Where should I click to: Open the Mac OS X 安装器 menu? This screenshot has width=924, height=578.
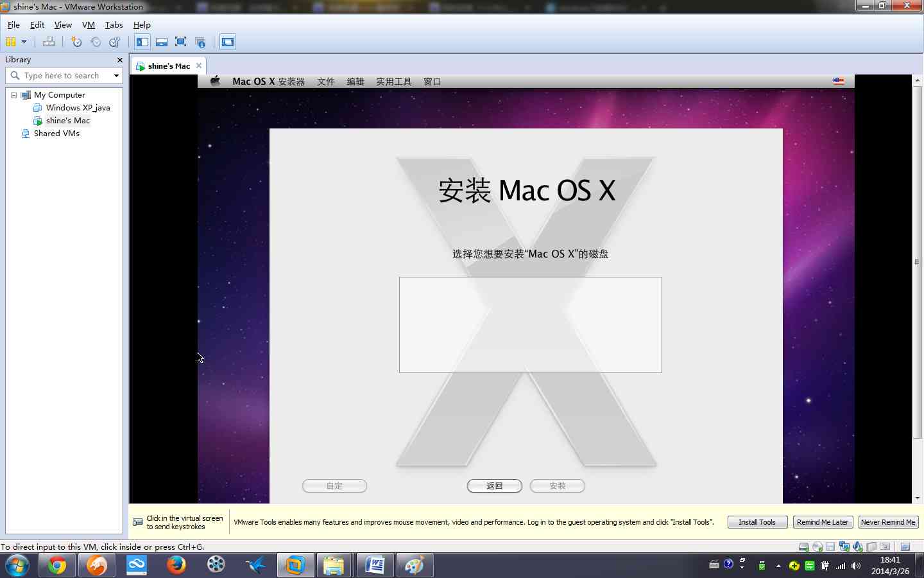click(268, 82)
